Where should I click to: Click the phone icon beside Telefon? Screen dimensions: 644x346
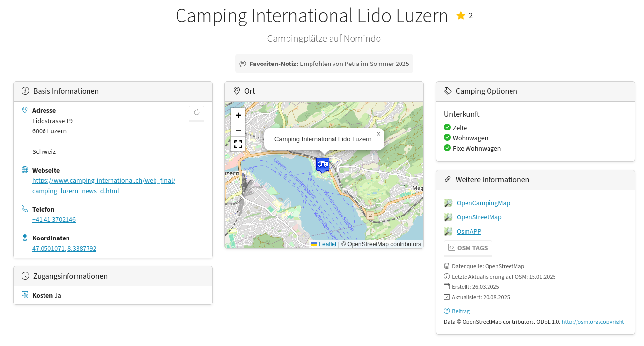pos(25,209)
